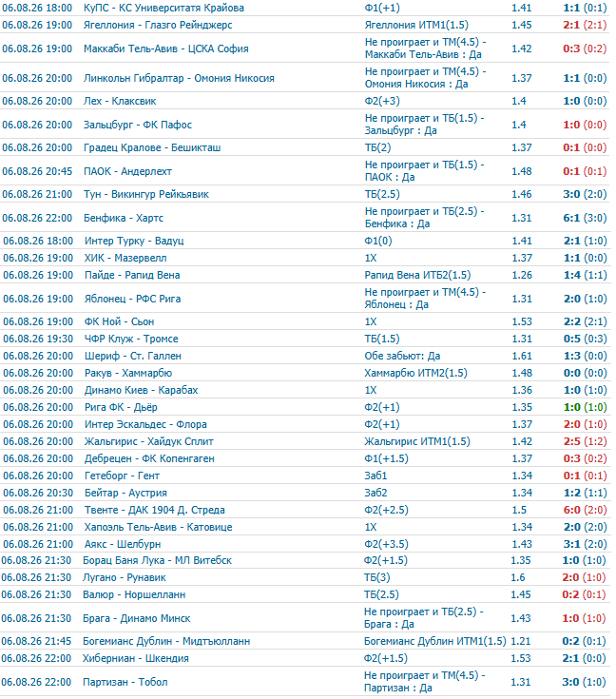Click match Хапоэль Тель-Авив - Катовице
The width and height of the screenshot is (616, 699).
click(x=158, y=528)
